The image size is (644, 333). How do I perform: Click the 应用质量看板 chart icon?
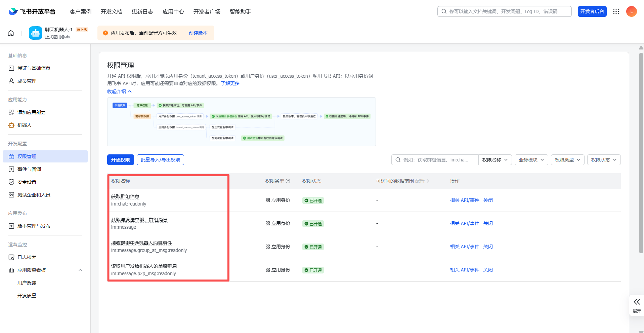[11, 270]
